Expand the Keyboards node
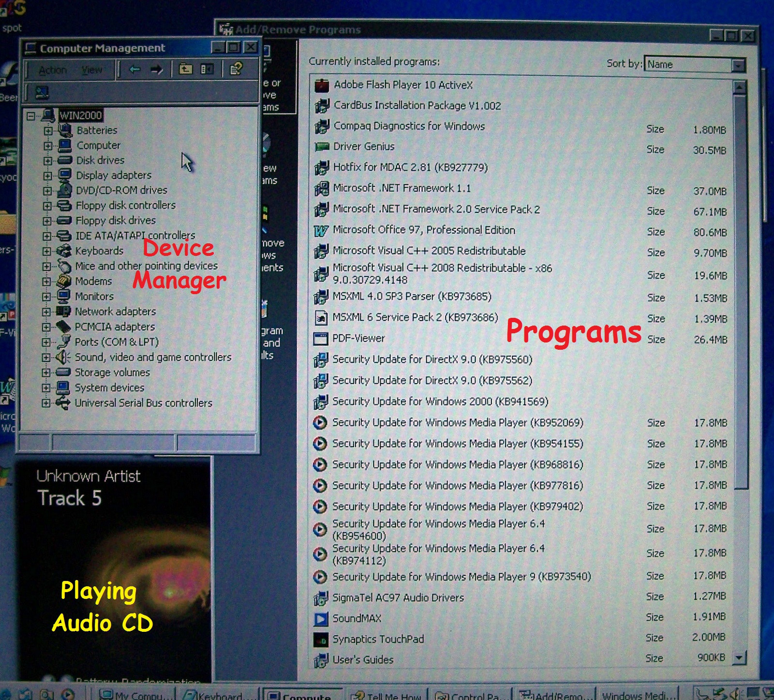 click(46, 251)
